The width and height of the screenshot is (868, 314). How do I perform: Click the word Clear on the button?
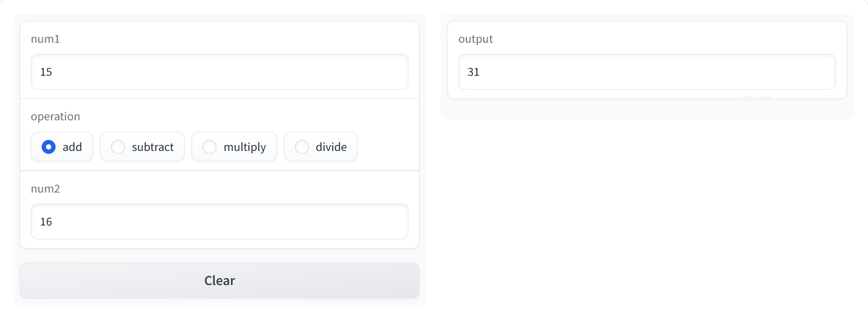[219, 281]
